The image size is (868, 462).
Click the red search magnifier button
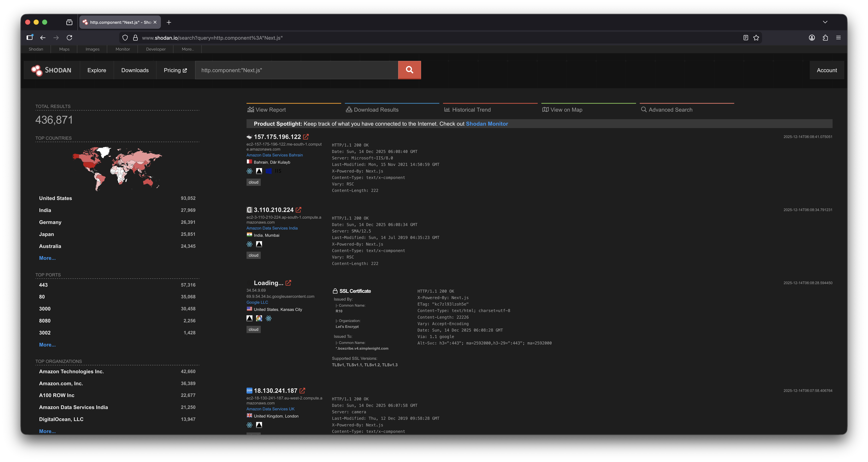[409, 70]
